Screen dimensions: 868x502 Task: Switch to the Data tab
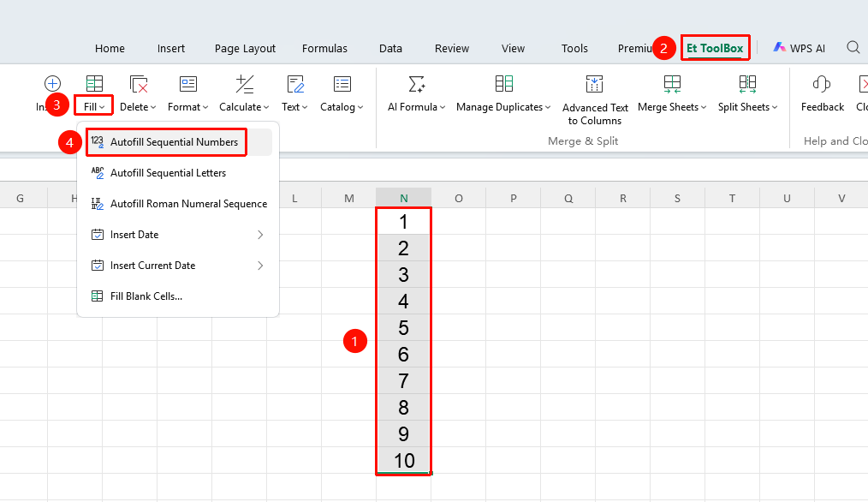click(391, 48)
